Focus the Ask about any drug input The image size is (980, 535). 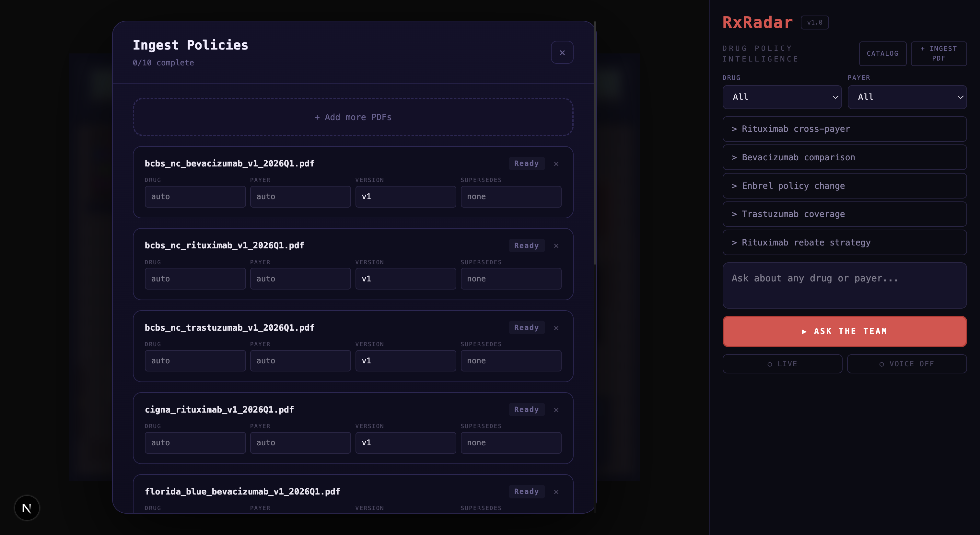tap(844, 285)
